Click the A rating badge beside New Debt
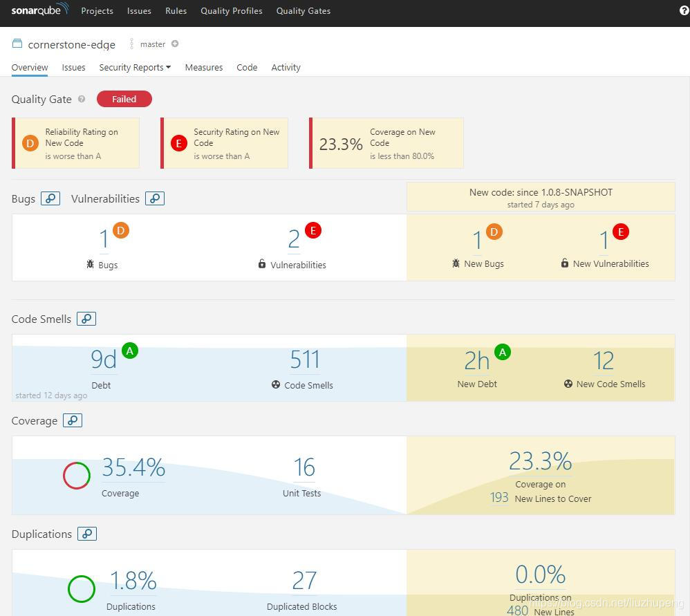This screenshot has height=616, width=690. tap(503, 352)
